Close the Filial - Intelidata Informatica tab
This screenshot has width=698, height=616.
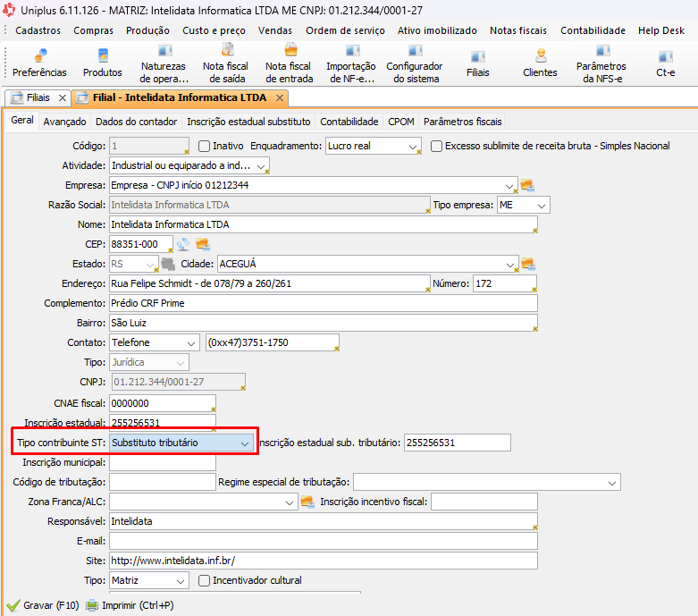280,98
